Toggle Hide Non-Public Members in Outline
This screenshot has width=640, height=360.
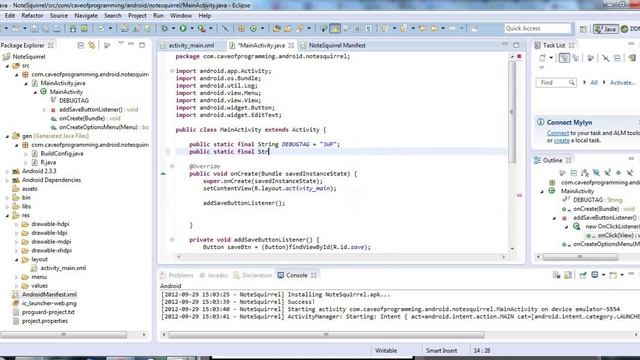tap(619, 173)
